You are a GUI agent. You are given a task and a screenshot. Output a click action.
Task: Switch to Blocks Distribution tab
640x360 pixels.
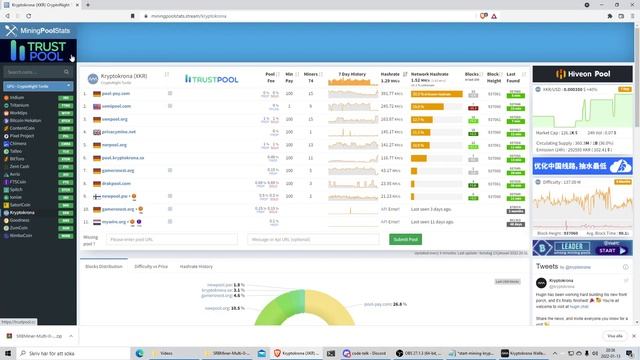[x=104, y=267]
